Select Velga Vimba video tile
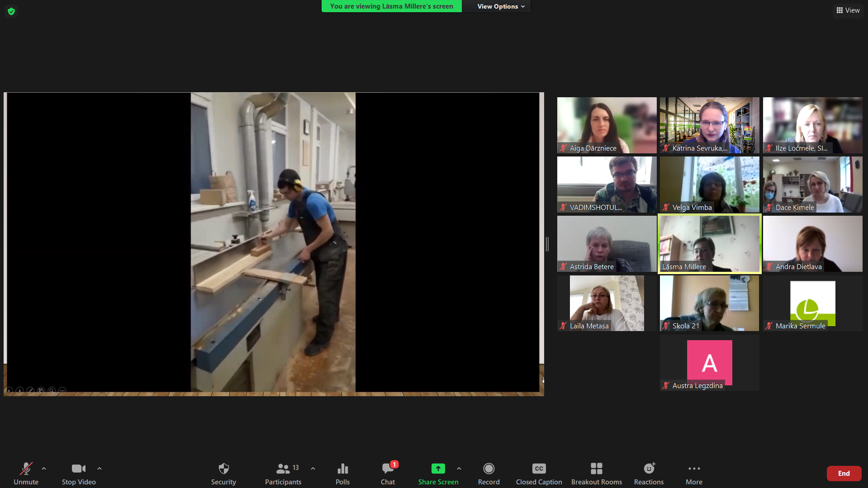868x488 pixels. tap(709, 185)
